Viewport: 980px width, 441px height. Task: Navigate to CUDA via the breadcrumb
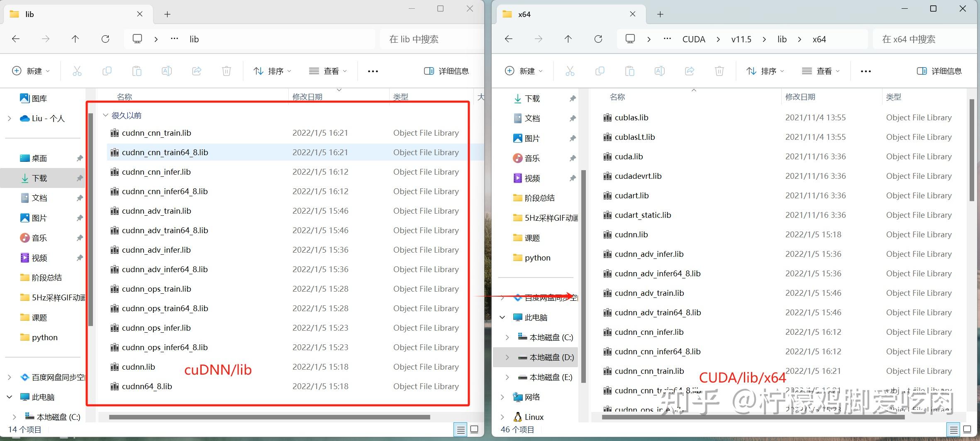tap(693, 39)
